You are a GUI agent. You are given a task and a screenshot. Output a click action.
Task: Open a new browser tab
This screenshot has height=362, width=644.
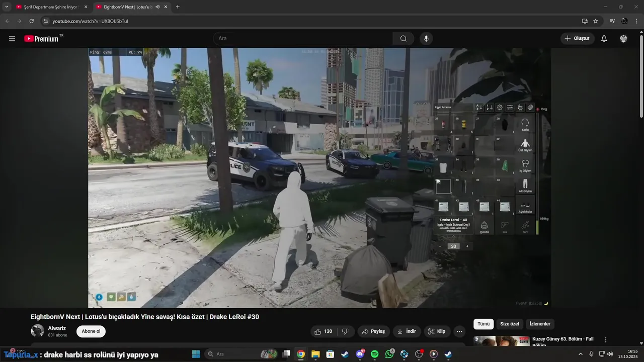pos(178,7)
